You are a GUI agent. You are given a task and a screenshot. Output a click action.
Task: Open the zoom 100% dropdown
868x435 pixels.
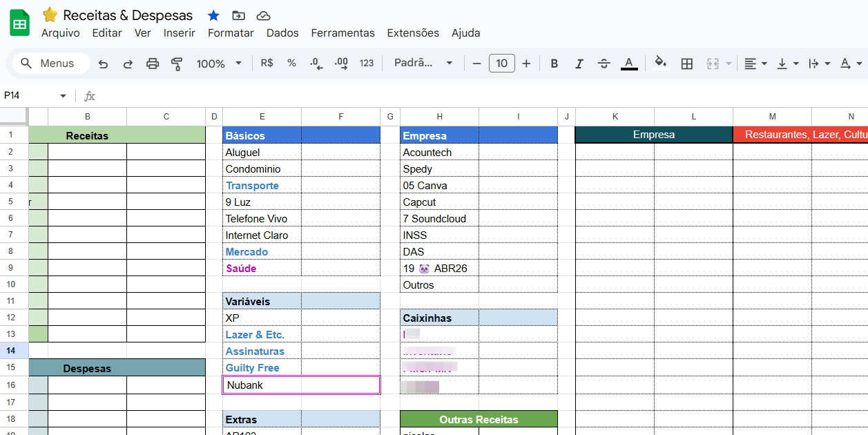219,64
